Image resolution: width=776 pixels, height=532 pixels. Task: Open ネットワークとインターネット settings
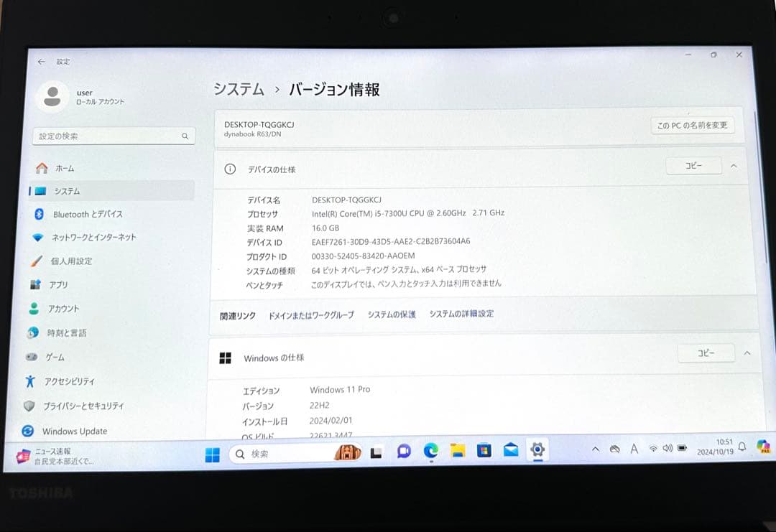tap(93, 238)
